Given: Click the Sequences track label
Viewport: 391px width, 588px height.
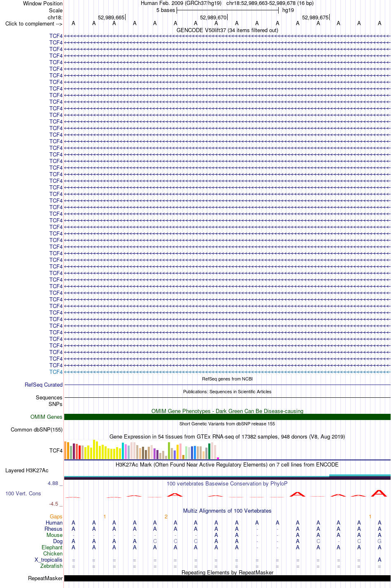Looking at the screenshot, I should click(x=49, y=397).
